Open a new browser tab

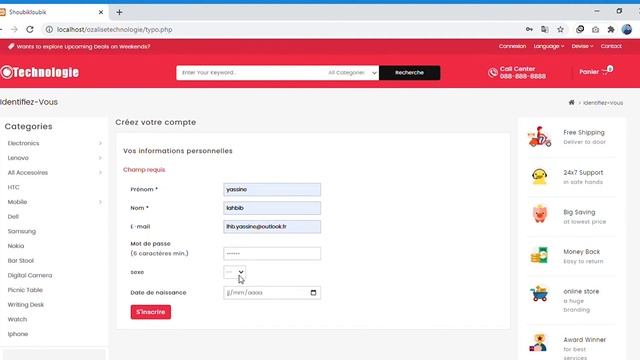pyautogui.click(x=119, y=12)
